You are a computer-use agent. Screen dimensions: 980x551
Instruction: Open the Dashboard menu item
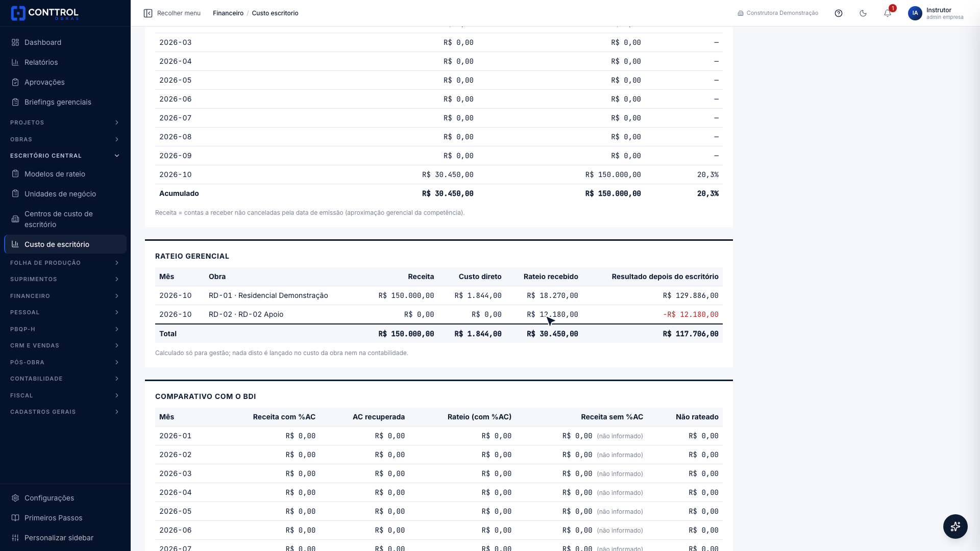[65, 42]
